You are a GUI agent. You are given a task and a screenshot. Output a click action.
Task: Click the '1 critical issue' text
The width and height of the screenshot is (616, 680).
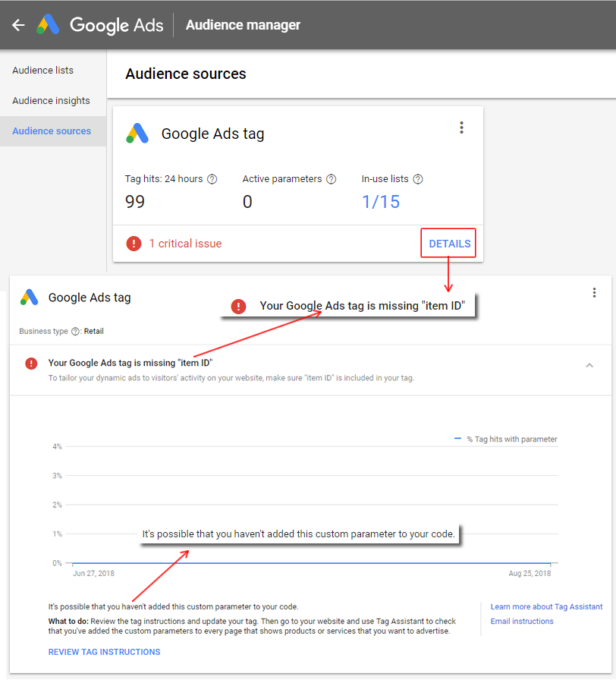coord(185,244)
